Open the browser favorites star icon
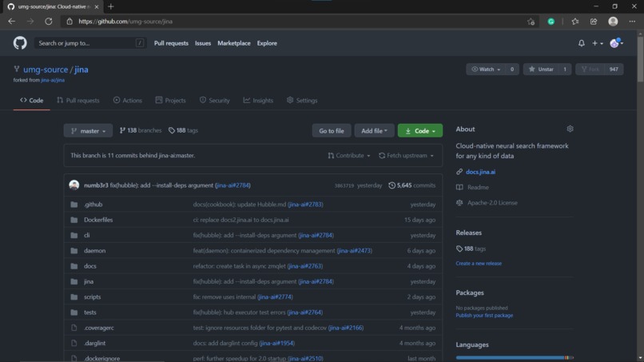Screen dimensions: 644x362 574,22
